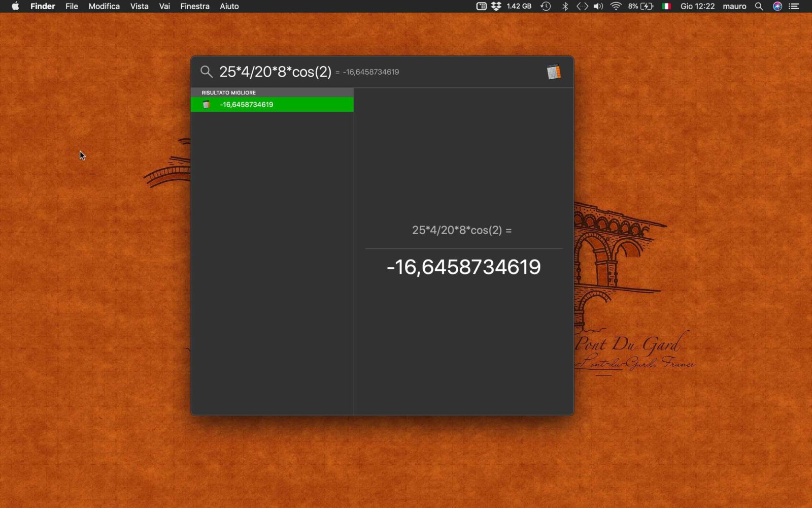Viewport: 812px width, 508px height.
Task: Select the -16,6458734619 best result row
Action: point(272,104)
